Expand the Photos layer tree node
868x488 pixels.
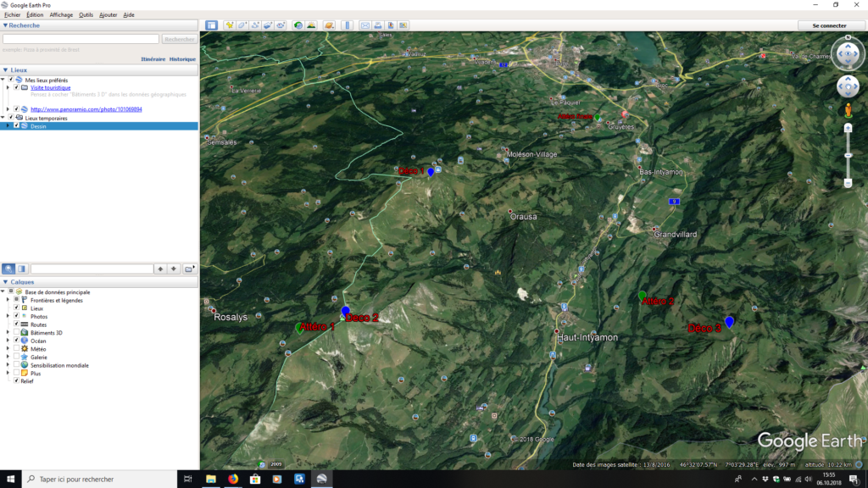pos(8,317)
